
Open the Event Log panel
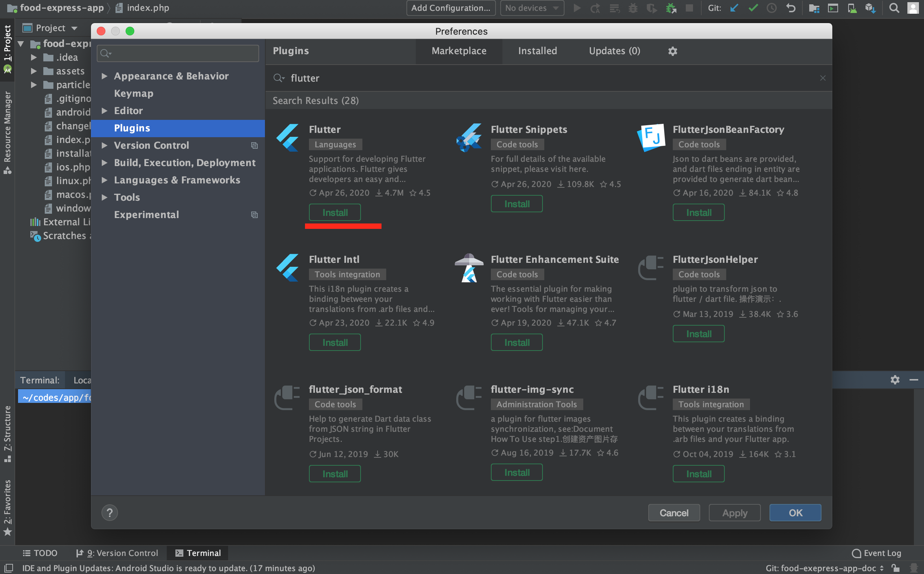tap(876, 553)
